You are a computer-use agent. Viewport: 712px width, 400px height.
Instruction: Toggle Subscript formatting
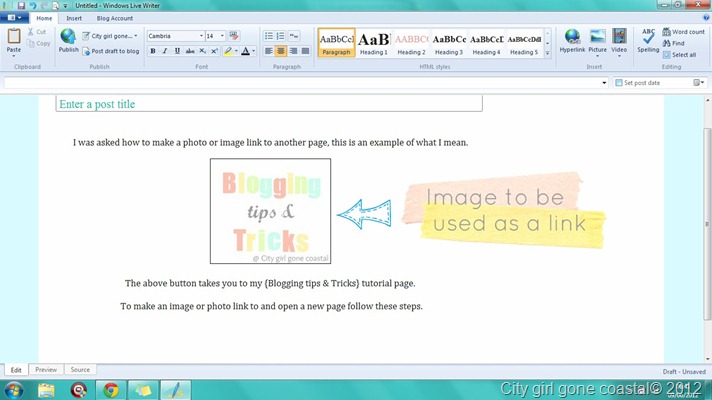(203, 51)
